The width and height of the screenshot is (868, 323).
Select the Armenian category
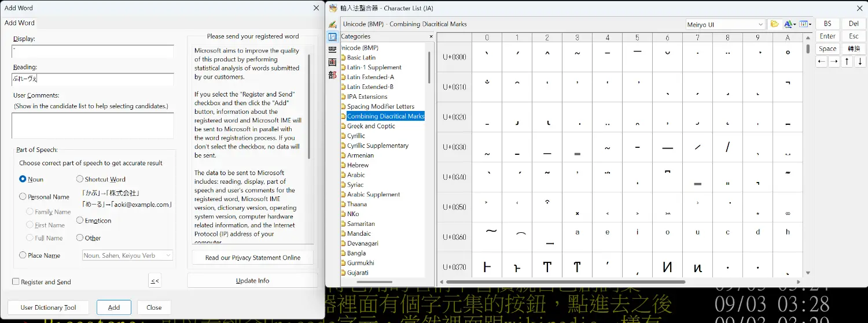pos(360,155)
